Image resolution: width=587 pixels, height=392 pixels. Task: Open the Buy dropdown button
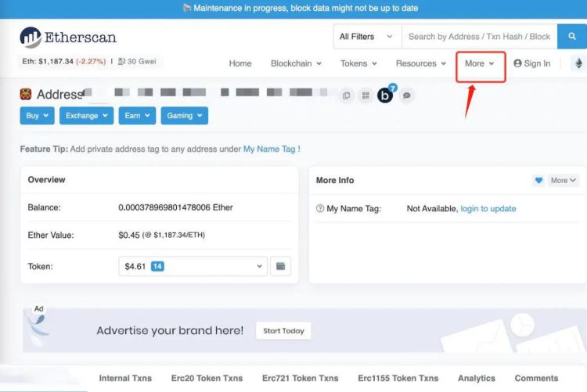pyautogui.click(x=37, y=116)
